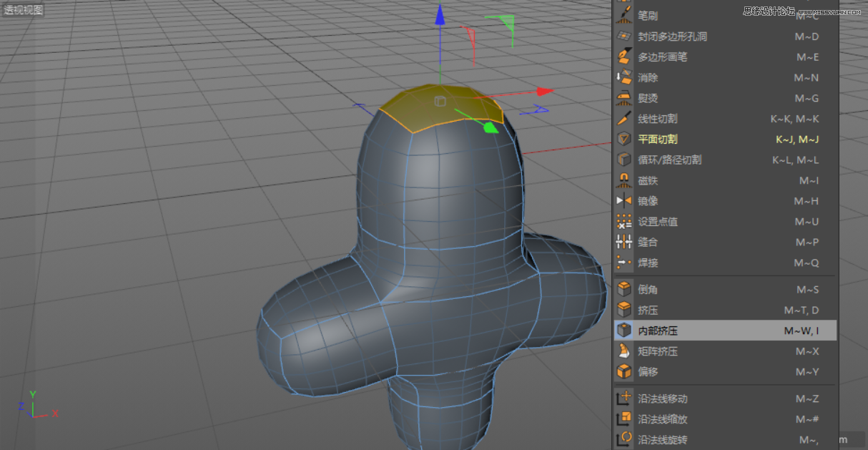
Task: Click the 透视视图 viewport label
Action: pos(24,9)
